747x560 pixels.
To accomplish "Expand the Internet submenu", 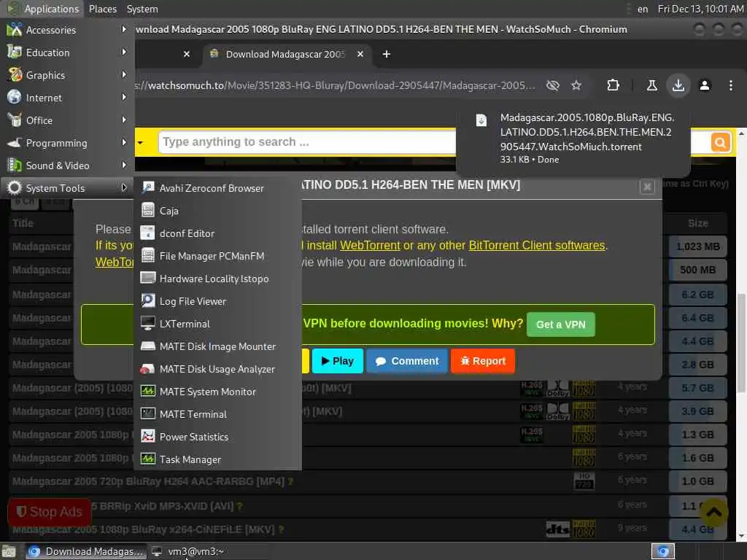I will click(67, 98).
